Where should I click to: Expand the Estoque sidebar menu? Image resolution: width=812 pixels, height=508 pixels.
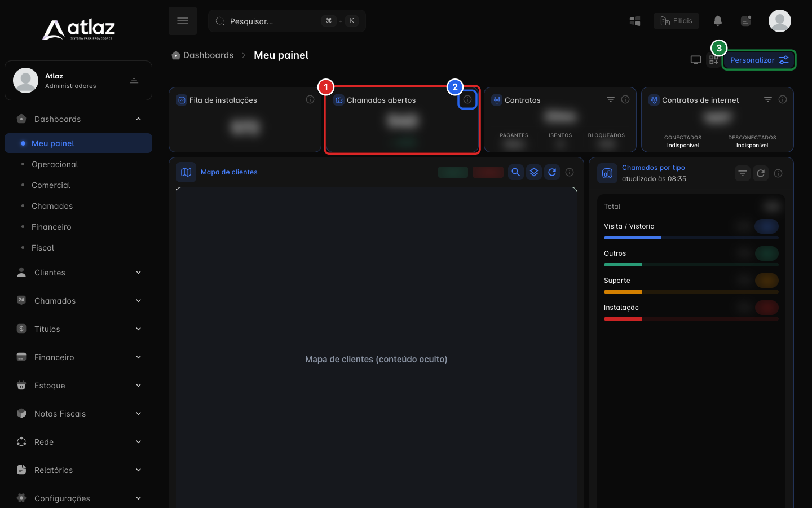78,386
